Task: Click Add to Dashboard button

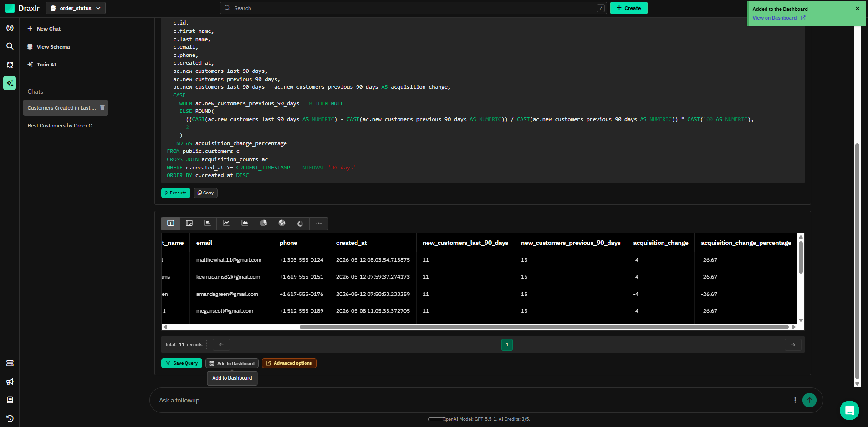Action: click(232, 363)
